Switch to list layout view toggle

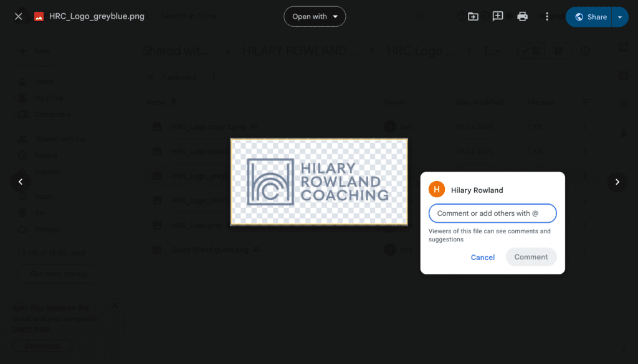point(531,51)
